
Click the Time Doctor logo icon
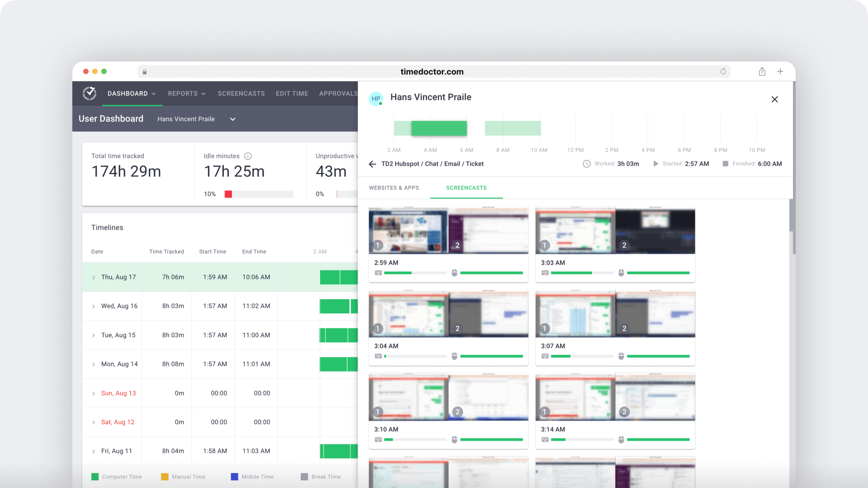click(90, 94)
